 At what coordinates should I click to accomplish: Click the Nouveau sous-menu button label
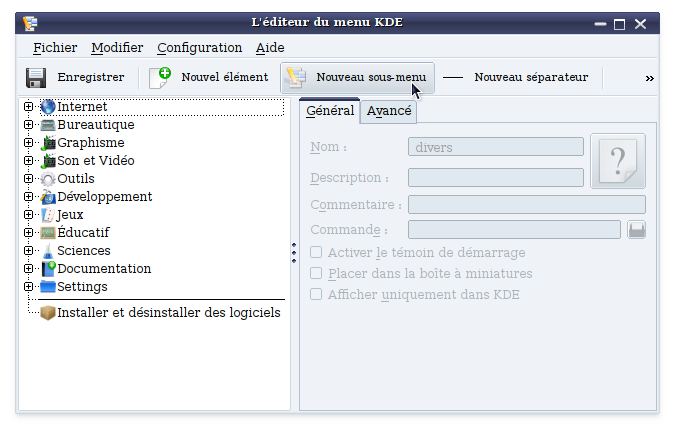[x=371, y=77]
